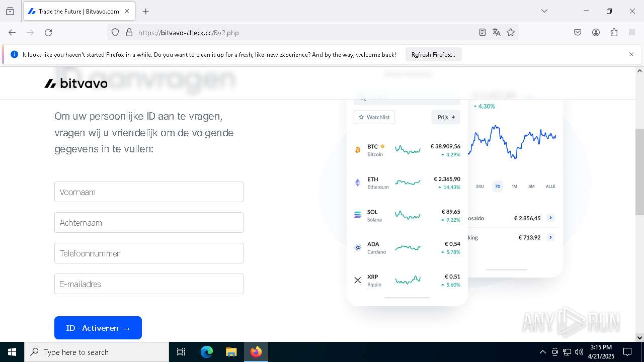Open the list all tabs dropdown
Image resolution: width=644 pixels, height=362 pixels.
(544, 11)
